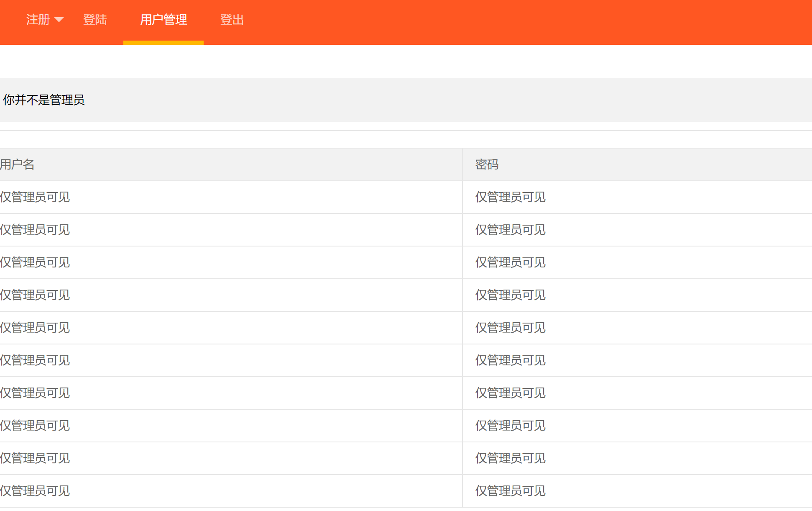Screen dimensions: 812x511
Task: Select first row password cell
Action: coord(510,197)
